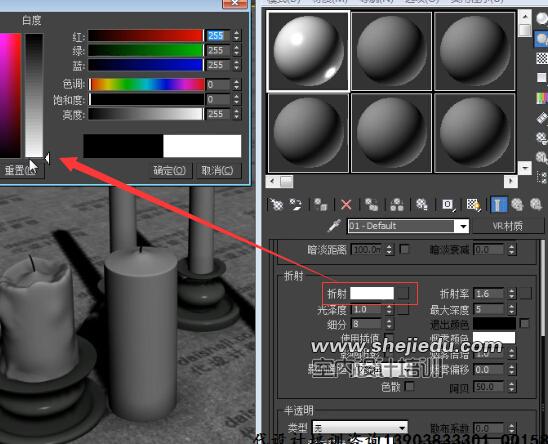Click the 红 value field showing 255
Screen dimensions: 548x444
218,35
